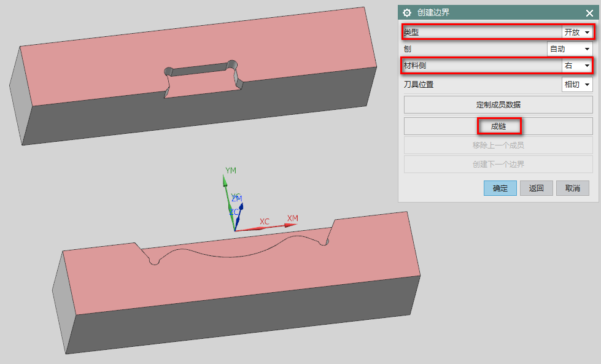Click the 创建下一个边界 button
601x364 pixels.
tap(498, 164)
